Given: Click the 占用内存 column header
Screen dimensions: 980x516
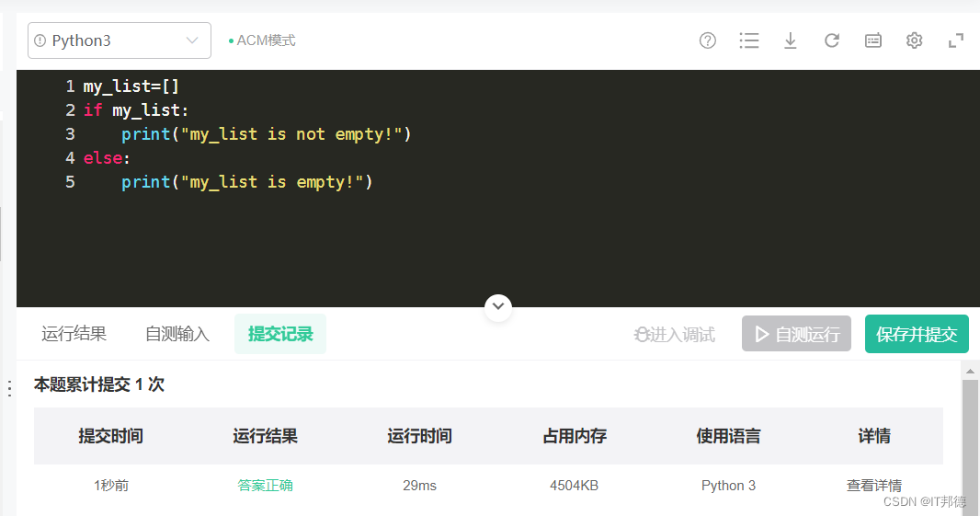Looking at the screenshot, I should [575, 436].
